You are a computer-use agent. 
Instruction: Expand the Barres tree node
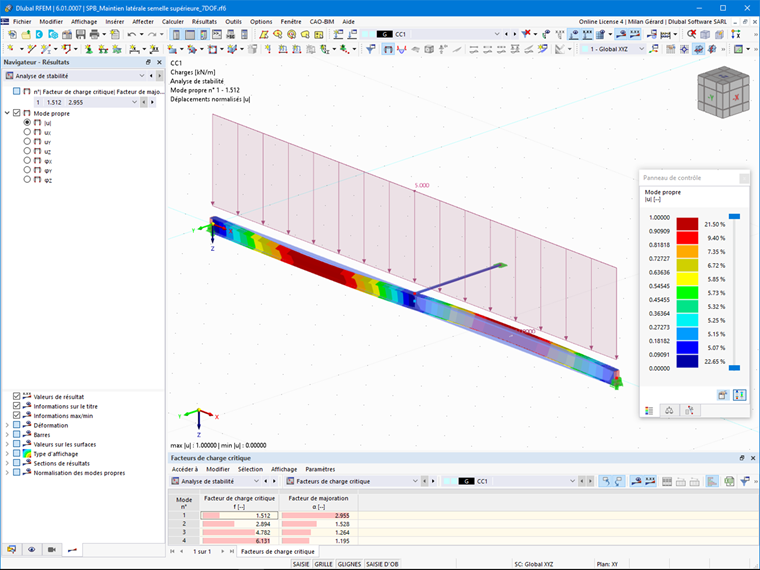(7, 435)
